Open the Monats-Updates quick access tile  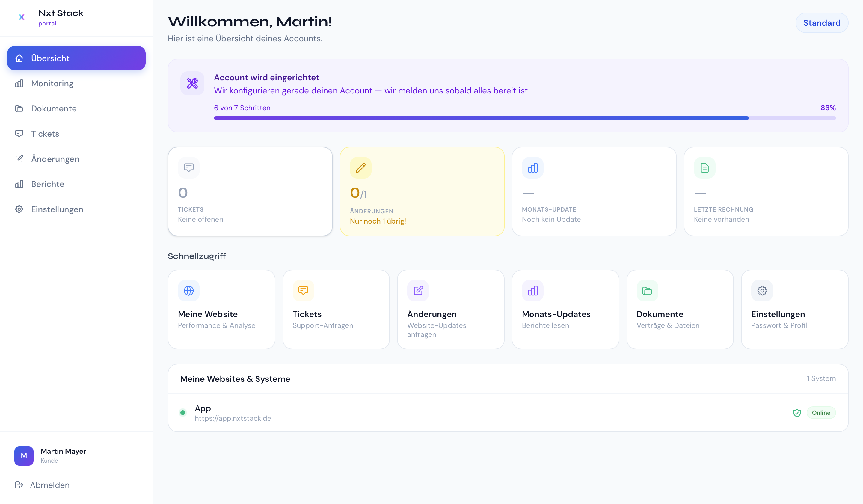(x=565, y=310)
